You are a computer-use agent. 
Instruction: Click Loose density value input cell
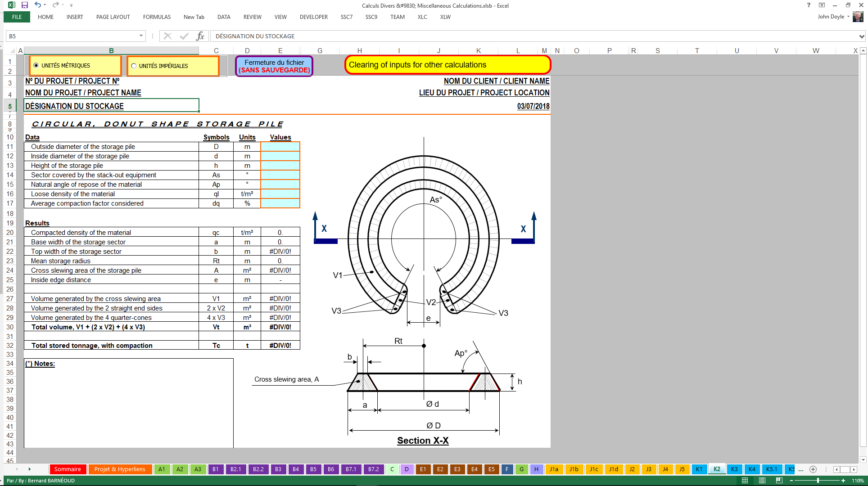(280, 194)
